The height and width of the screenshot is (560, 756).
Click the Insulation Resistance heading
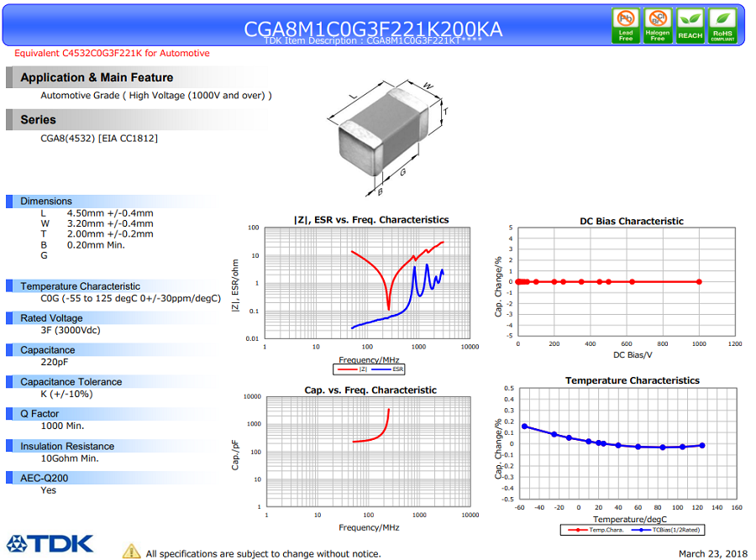pos(67,447)
